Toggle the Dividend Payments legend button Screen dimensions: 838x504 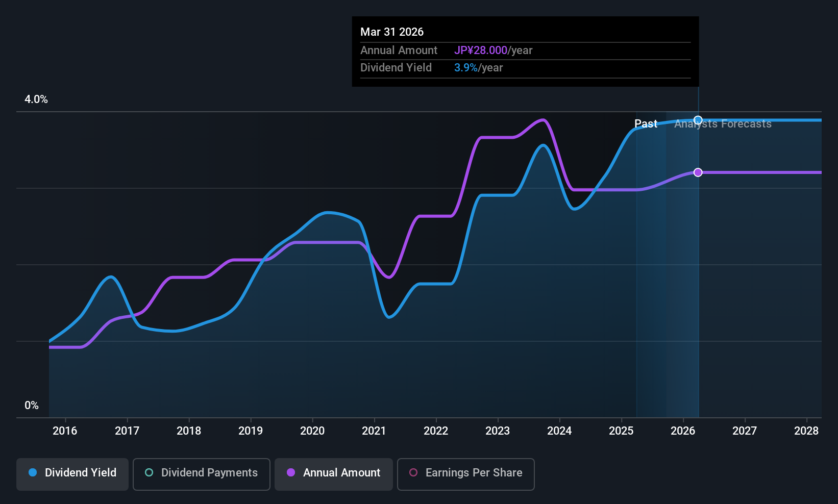pyautogui.click(x=202, y=474)
